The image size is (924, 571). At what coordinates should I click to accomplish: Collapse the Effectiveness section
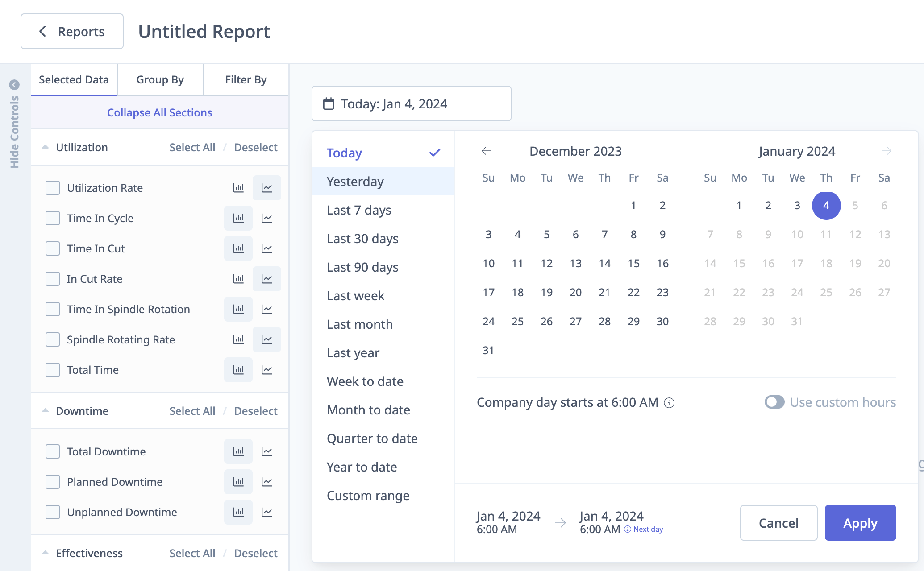(45, 553)
